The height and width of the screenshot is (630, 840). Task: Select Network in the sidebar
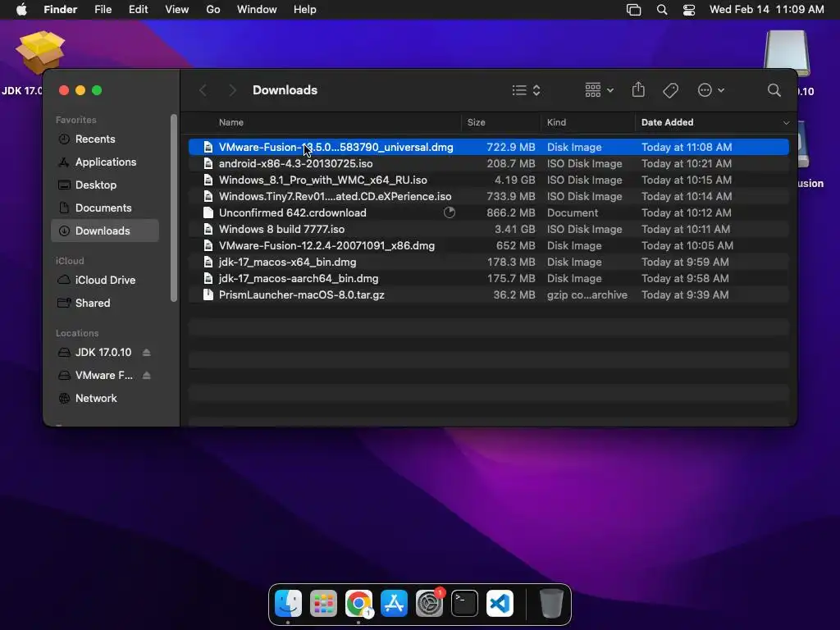[105, 398]
